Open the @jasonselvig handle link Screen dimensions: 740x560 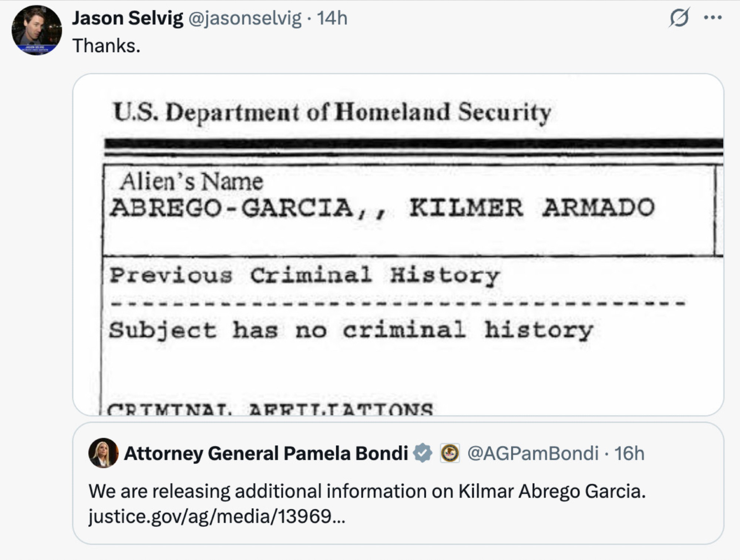click(x=245, y=18)
